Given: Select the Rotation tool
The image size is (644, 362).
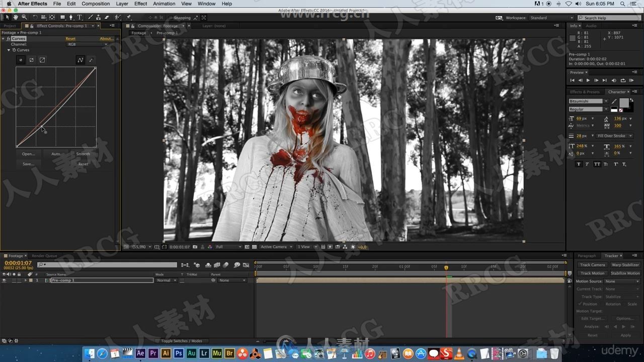Looking at the screenshot, I should [x=35, y=17].
